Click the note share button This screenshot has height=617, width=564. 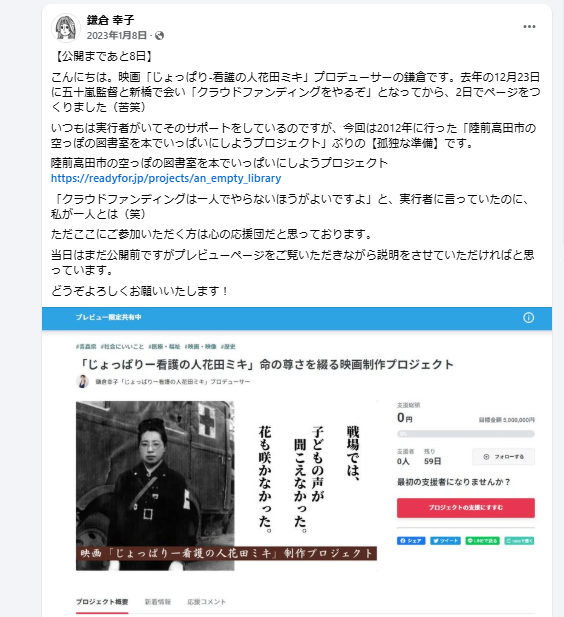[x=520, y=541]
